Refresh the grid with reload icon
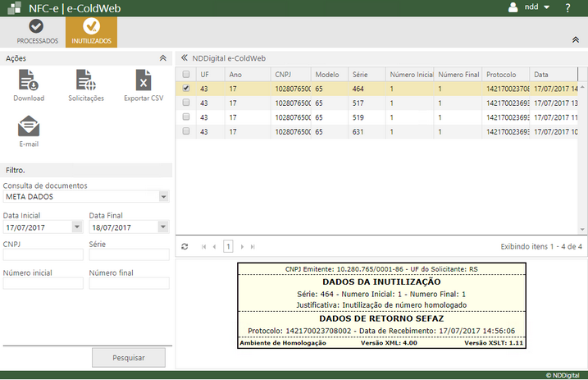The width and height of the screenshot is (588, 380). pyautogui.click(x=185, y=246)
